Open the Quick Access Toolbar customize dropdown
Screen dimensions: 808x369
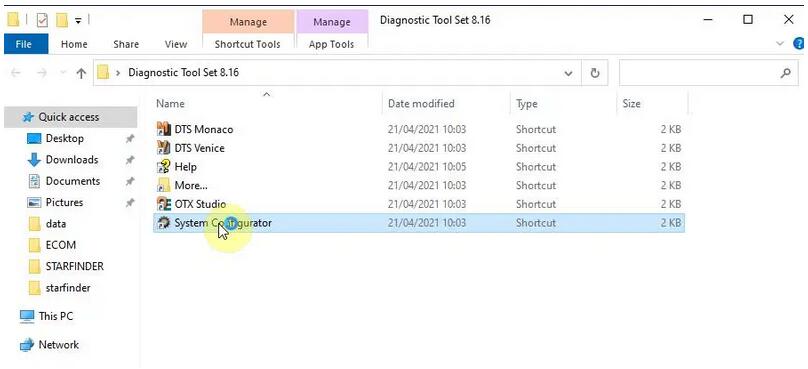tap(78, 21)
